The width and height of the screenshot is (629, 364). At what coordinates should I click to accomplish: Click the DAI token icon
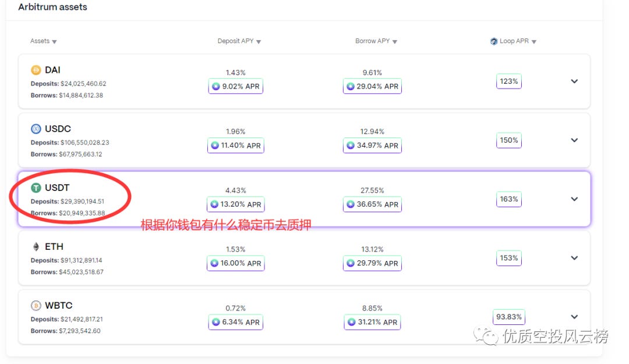point(36,70)
